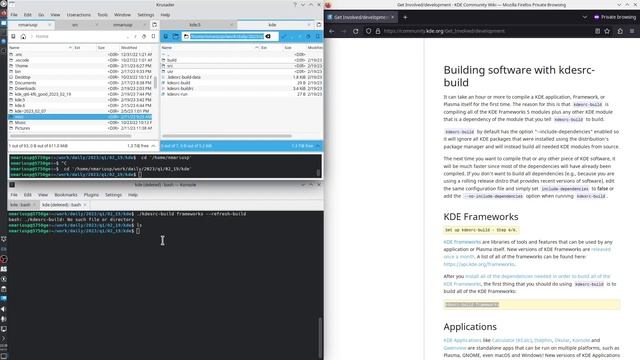Open the Settings menu in Konsole
Screen dimensions: 640x360
coord(113,195)
